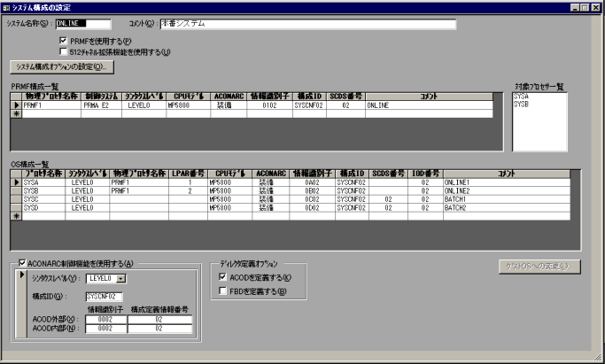Toggle 'ACONARC制御機能を使用する' checkbox
Screen dimensions: 605x364
[23, 263]
